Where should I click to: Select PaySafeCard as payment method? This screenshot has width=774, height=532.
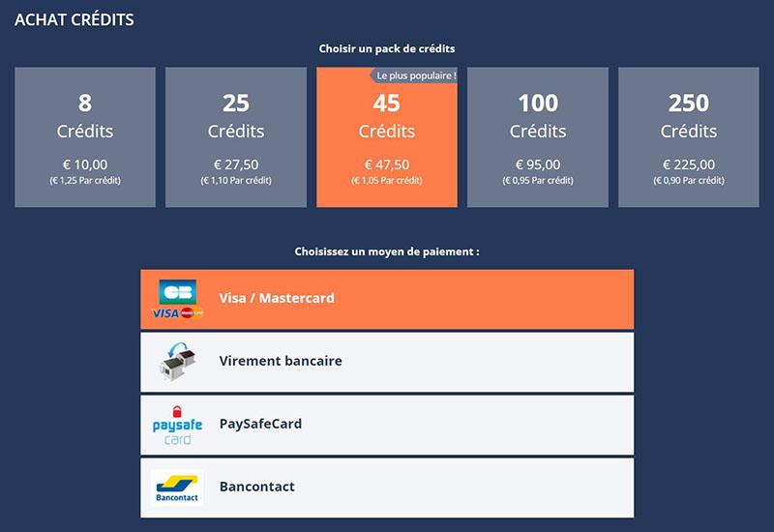[387, 425]
